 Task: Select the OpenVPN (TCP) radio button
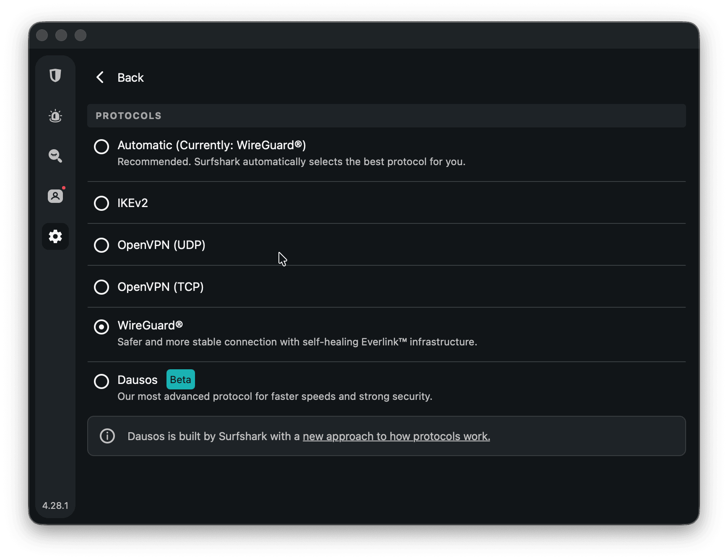coord(101,287)
